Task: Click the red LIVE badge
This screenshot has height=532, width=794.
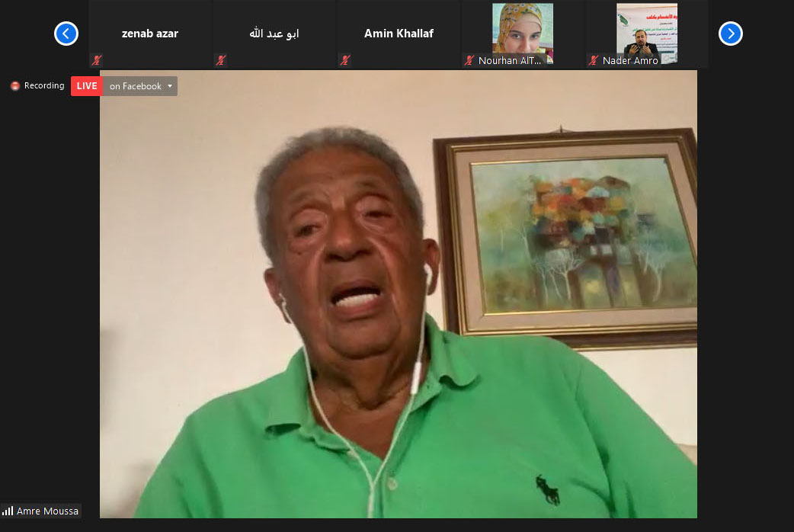Action: point(87,86)
